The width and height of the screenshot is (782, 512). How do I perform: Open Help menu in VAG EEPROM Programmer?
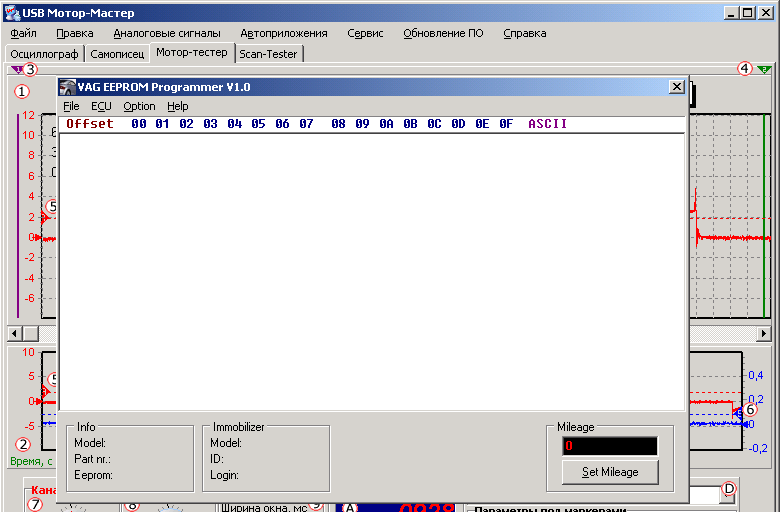pyautogui.click(x=178, y=106)
